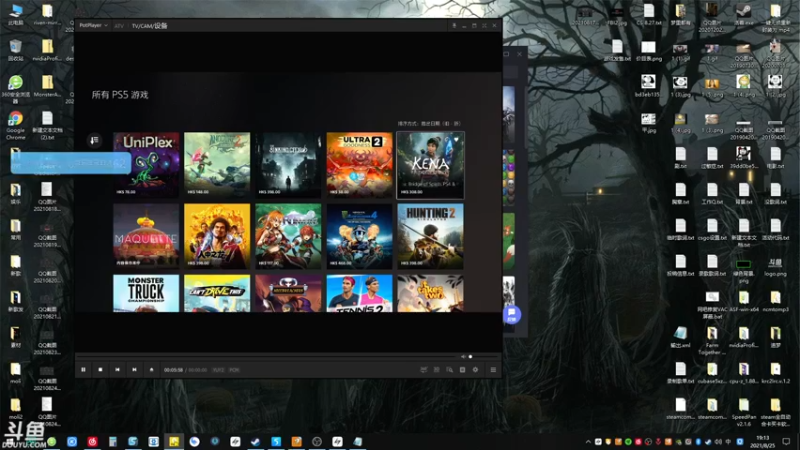Click the capture/screenshot square icon
This screenshot has width=800, height=450.
coord(462,369)
